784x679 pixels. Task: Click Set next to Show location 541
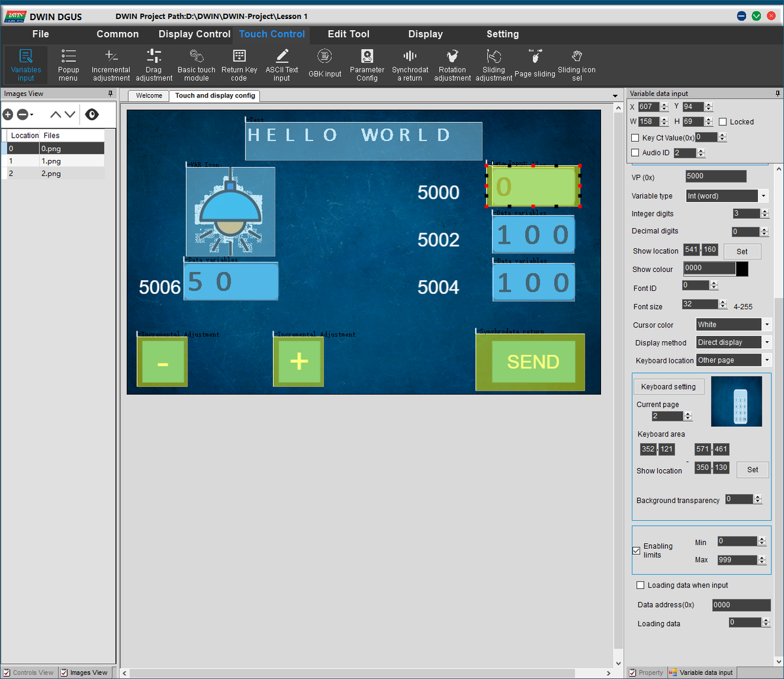point(742,252)
